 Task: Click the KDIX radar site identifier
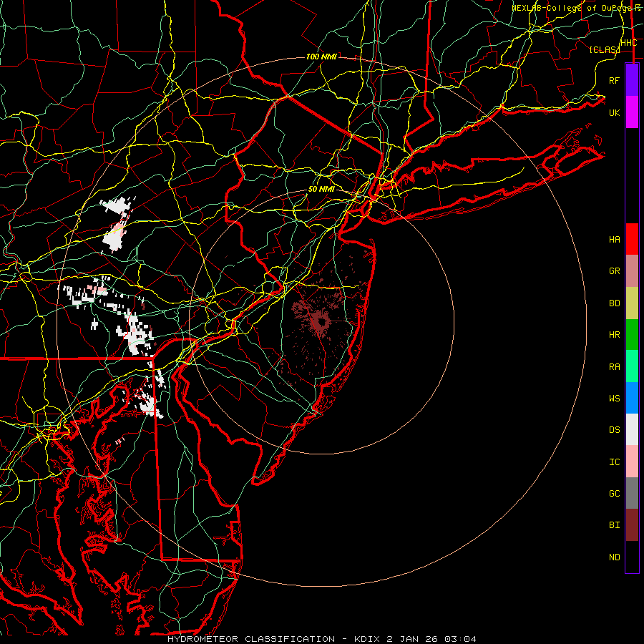pyautogui.click(x=368, y=639)
